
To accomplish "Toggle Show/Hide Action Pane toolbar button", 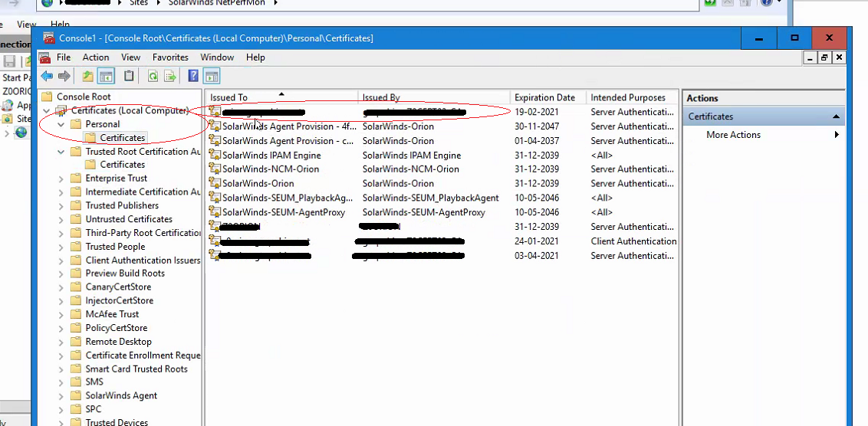I will coord(212,76).
